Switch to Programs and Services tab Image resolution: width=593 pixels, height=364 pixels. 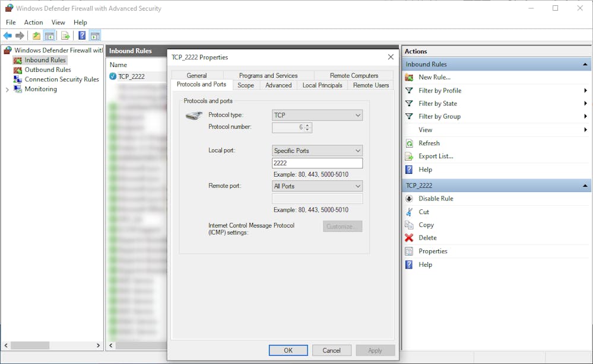tap(268, 75)
